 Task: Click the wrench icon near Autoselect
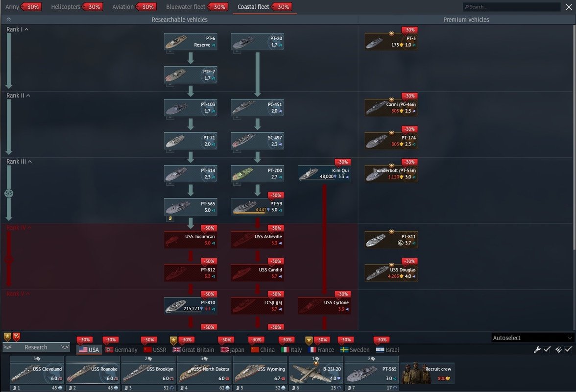[537, 350]
